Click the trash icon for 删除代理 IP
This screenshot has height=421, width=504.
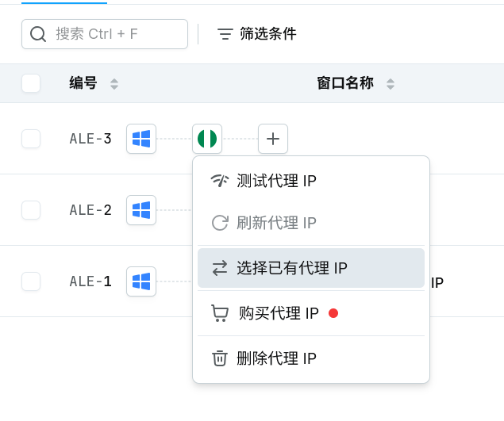[x=220, y=358]
